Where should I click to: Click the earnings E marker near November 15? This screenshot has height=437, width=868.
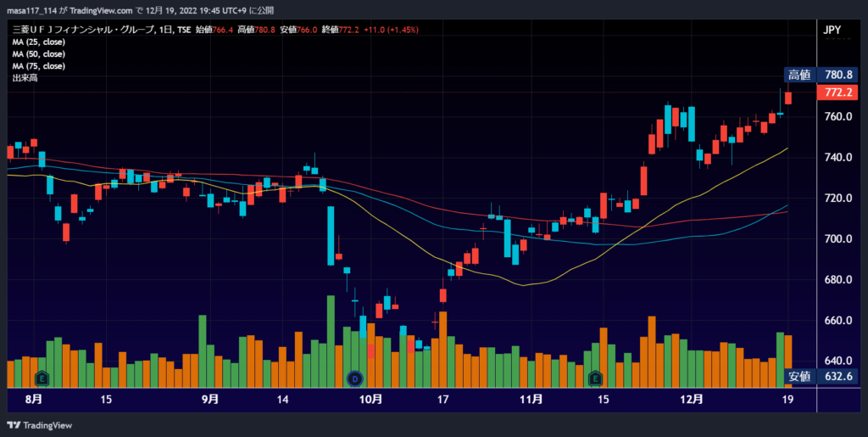(x=595, y=378)
